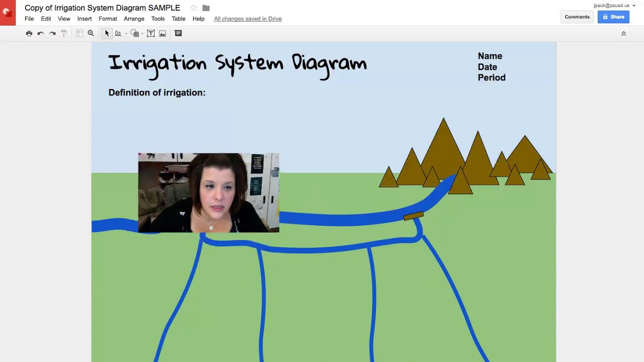Select the Shape tool
Screen dimensions: 644x362
134,33
